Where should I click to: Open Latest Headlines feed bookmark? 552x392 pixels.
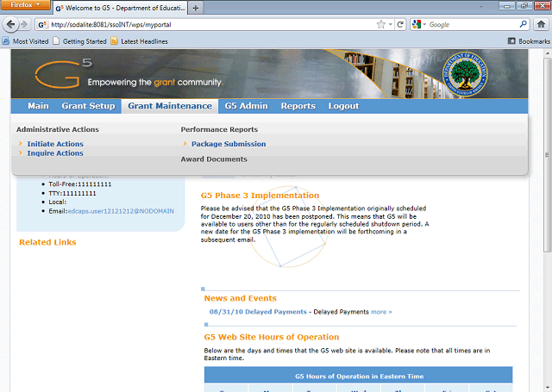click(x=140, y=41)
